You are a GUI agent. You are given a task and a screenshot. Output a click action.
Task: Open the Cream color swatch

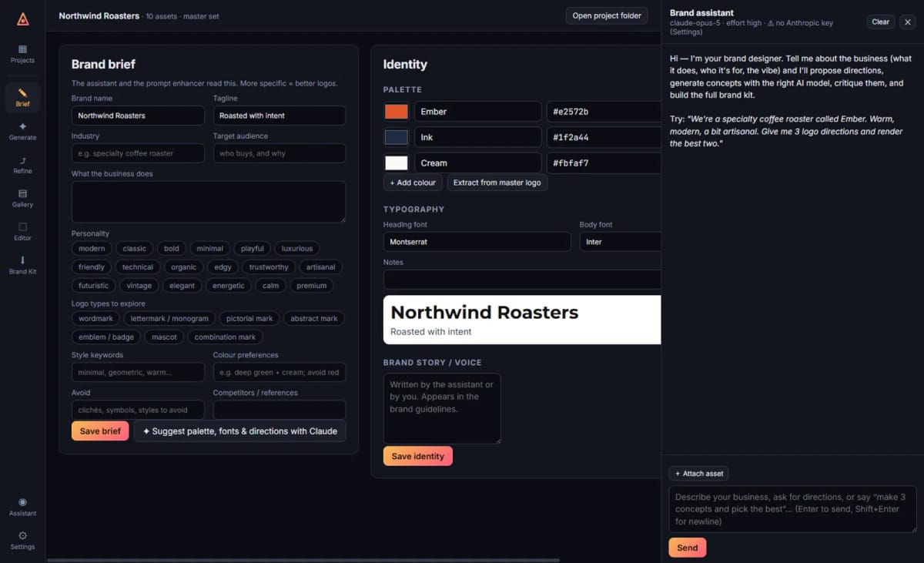[396, 163]
